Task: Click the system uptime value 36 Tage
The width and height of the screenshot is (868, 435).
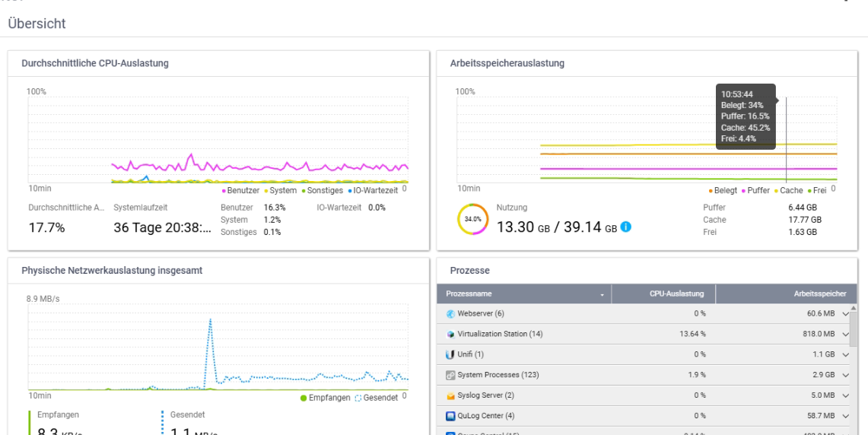Action: [x=162, y=227]
